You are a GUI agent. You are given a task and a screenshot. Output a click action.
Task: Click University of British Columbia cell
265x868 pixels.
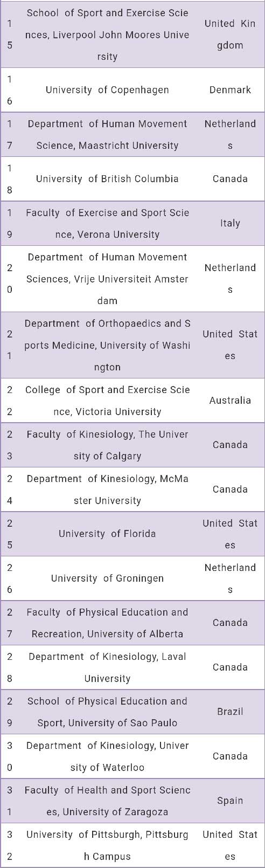107,179
